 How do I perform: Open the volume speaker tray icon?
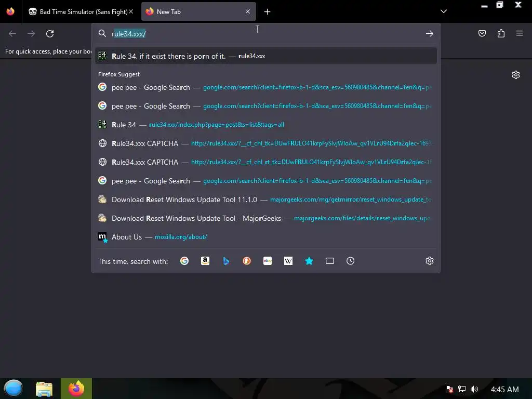[474, 389]
